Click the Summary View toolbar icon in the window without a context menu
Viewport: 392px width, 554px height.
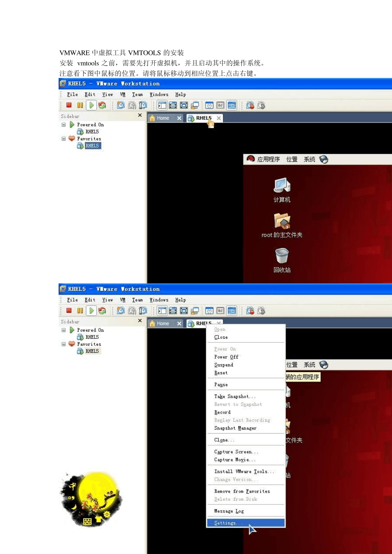(x=210, y=105)
